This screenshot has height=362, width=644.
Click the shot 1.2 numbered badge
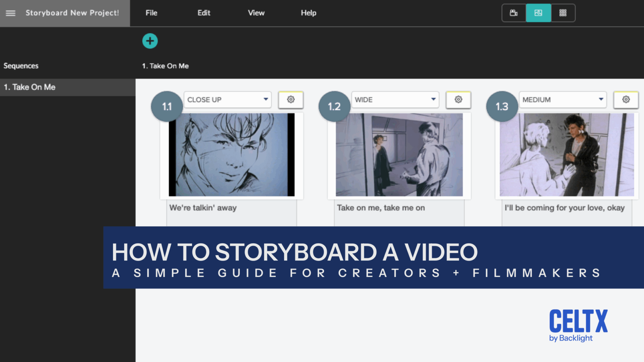(x=334, y=106)
